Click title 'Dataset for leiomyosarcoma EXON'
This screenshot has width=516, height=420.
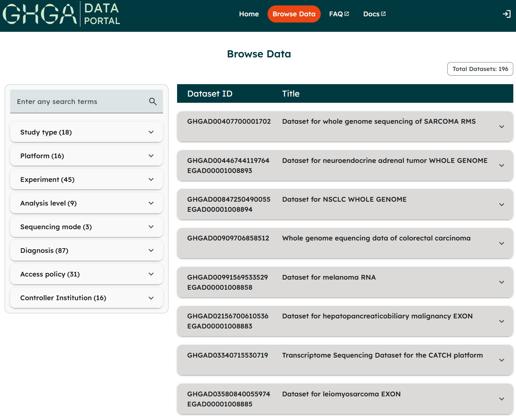[x=341, y=394]
